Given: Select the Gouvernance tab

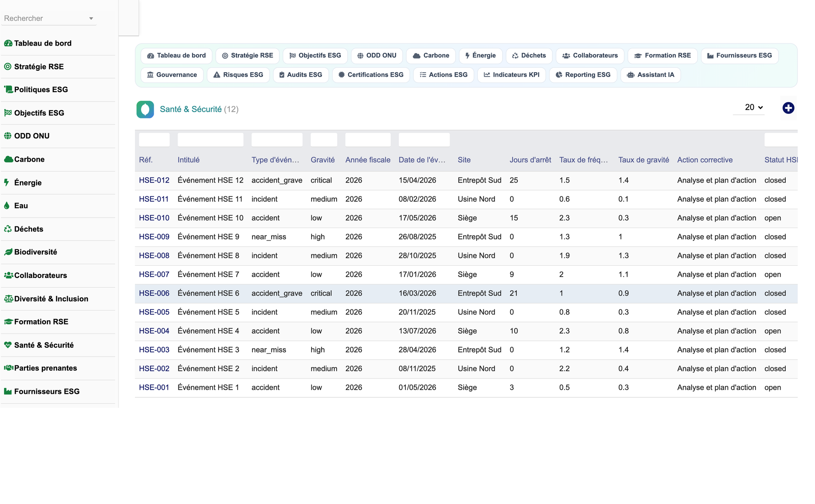Looking at the screenshot, I should tap(172, 75).
